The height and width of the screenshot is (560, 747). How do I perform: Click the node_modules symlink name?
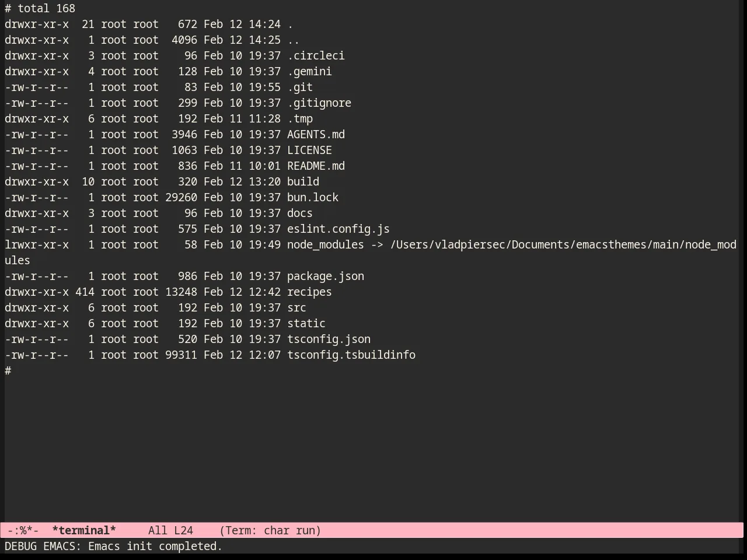tap(326, 244)
